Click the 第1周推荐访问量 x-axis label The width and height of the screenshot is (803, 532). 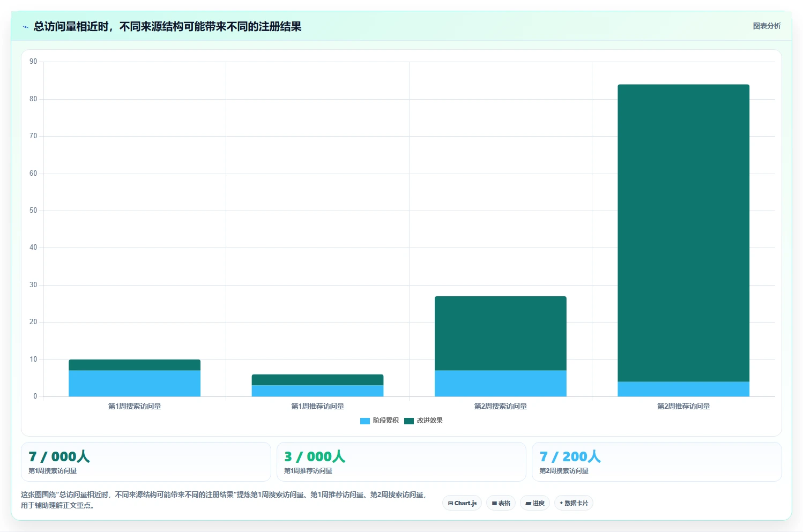pos(317,406)
